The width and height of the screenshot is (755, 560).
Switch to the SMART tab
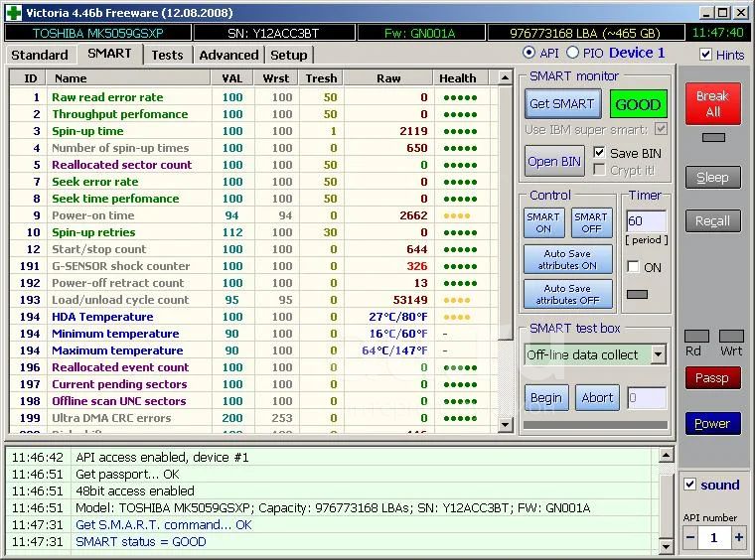click(x=109, y=54)
